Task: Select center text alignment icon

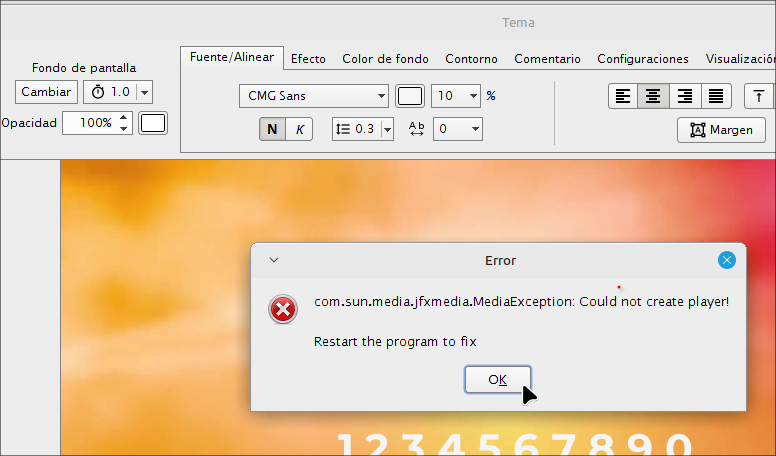Action: point(653,96)
